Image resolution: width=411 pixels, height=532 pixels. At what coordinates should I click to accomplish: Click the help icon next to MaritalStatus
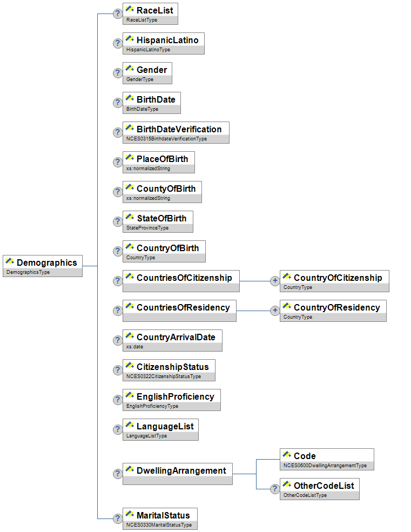(x=117, y=518)
